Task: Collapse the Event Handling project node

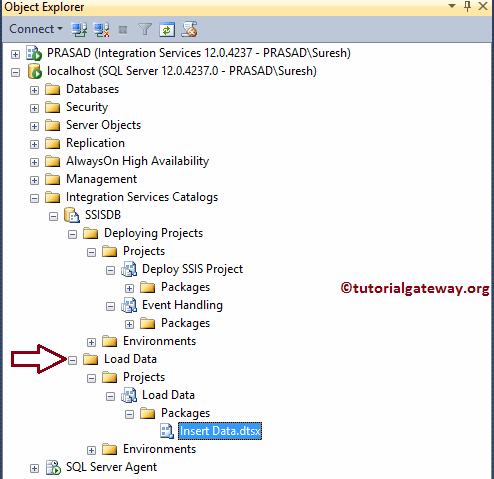Action: (x=110, y=306)
